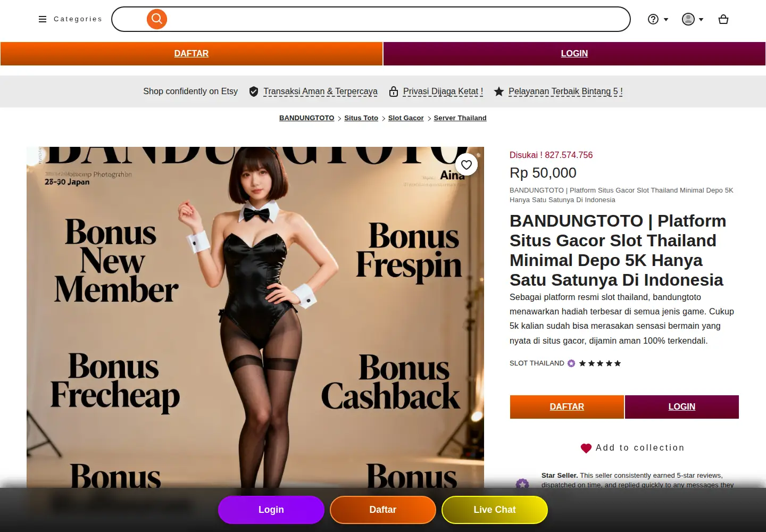Click the top orange DAFTAR banner
Image resolution: width=766 pixels, height=532 pixels.
191,54
